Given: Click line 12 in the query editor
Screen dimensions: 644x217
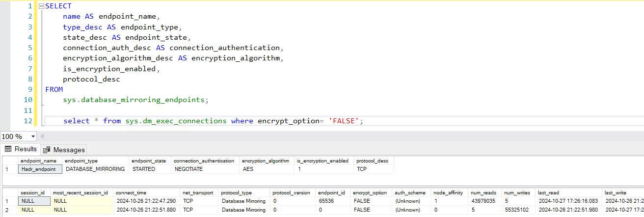Looking at the screenshot, I should (x=344, y=121).
